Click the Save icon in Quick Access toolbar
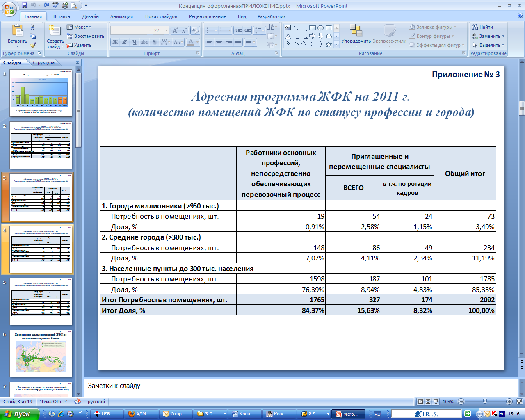The height and width of the screenshot is (420, 525). pos(25,6)
